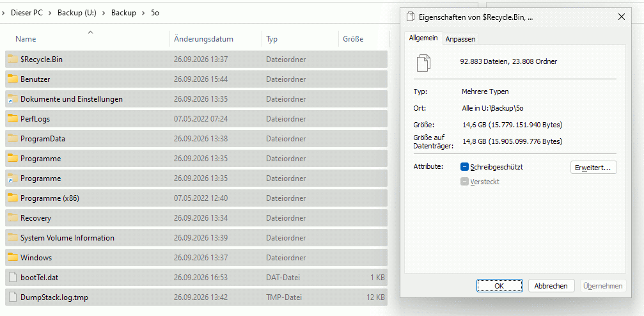Expand the chevron before 5o

(x=143, y=13)
